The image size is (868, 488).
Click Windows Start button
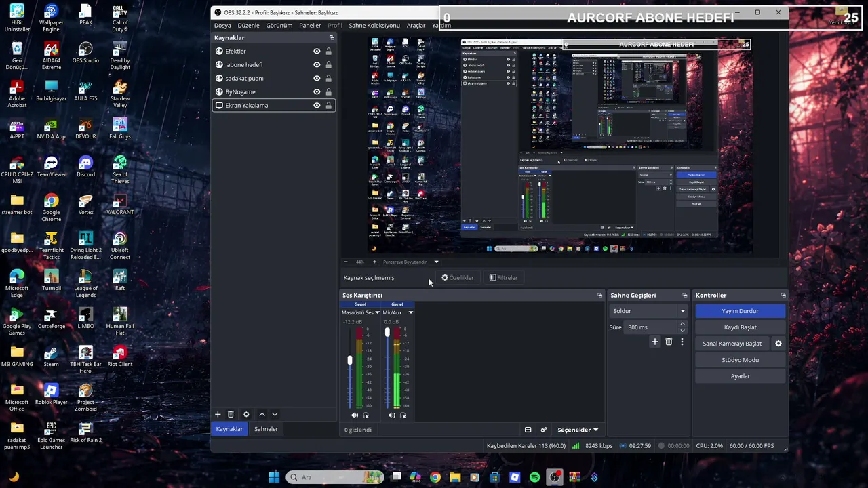(274, 477)
